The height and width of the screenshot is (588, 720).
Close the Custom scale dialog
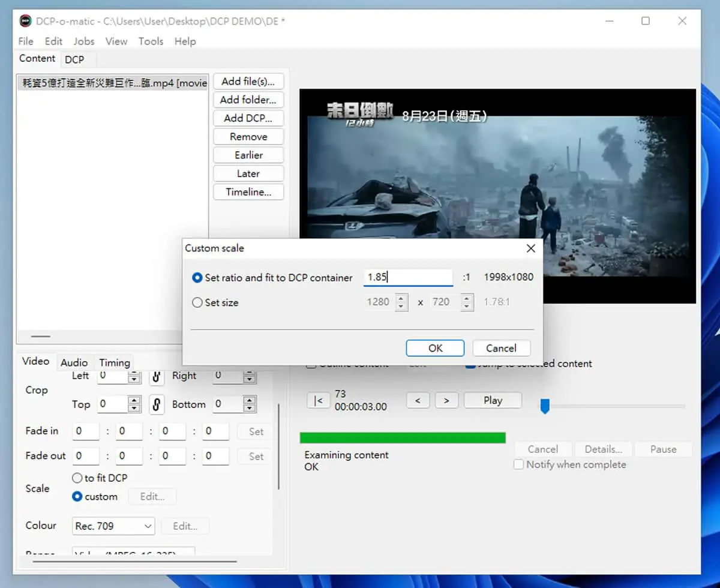(x=530, y=248)
